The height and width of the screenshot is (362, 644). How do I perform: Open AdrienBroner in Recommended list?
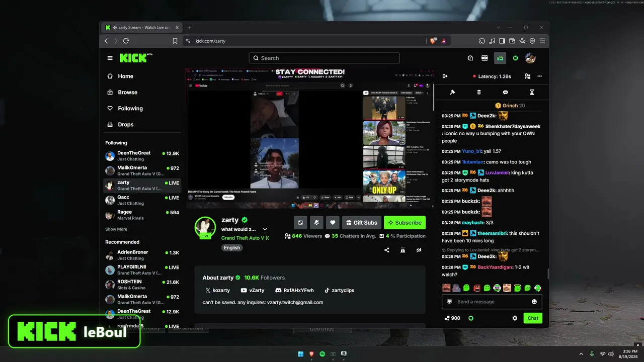tap(142, 255)
